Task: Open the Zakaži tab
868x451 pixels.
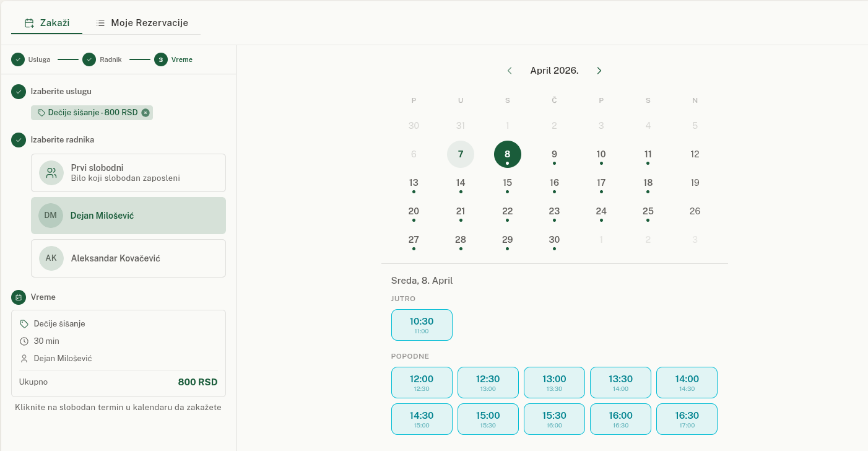Action: (46, 23)
